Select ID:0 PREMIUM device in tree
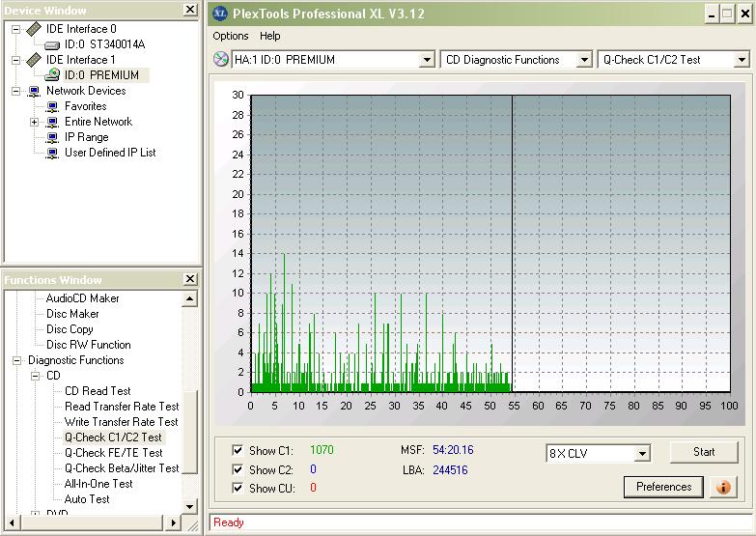The width and height of the screenshot is (756, 536). tap(101, 75)
